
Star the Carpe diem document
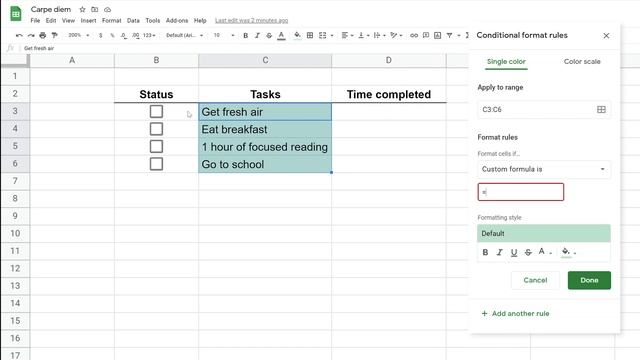(82, 9)
